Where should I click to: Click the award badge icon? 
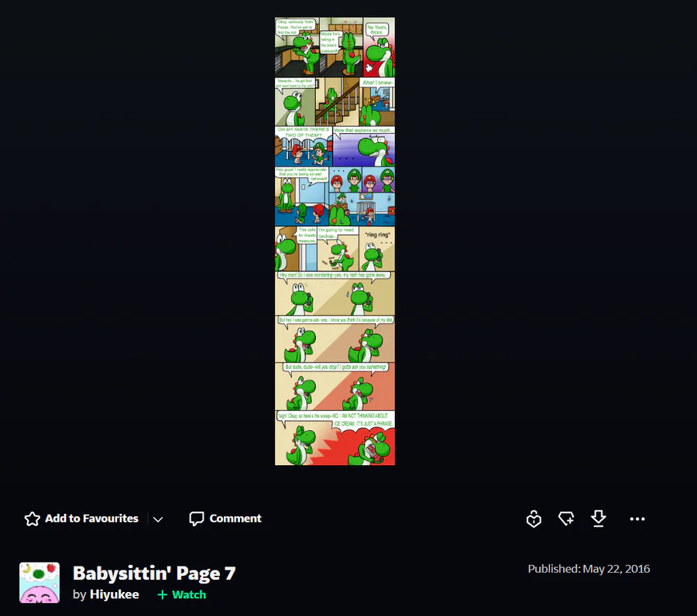(534, 518)
